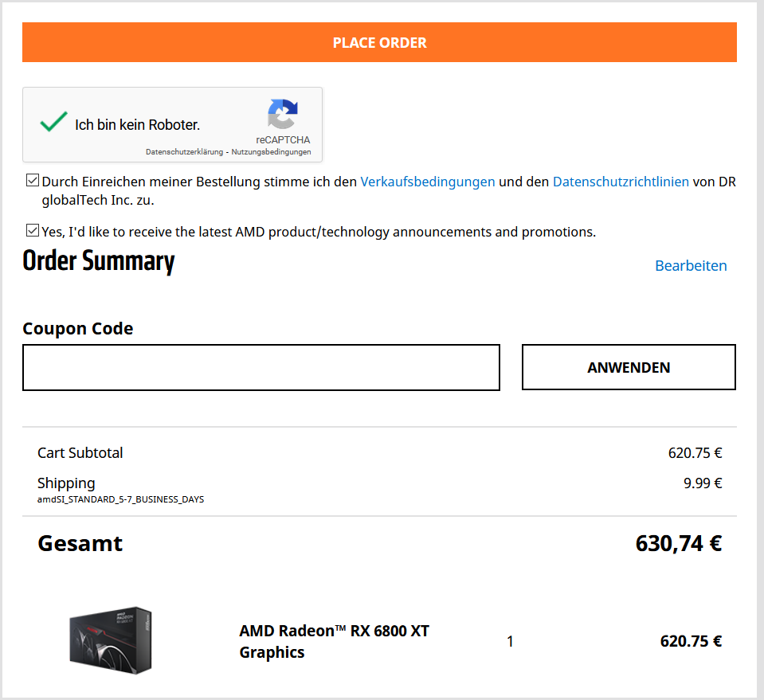Viewport: 764px width, 700px height.
Task: Select the AMD Radeon RX 6800 XT product name
Action: [x=334, y=641]
